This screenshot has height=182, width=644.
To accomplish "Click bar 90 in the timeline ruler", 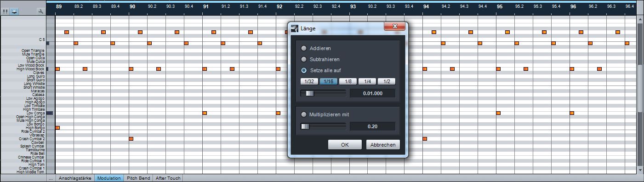I will click(x=132, y=7).
